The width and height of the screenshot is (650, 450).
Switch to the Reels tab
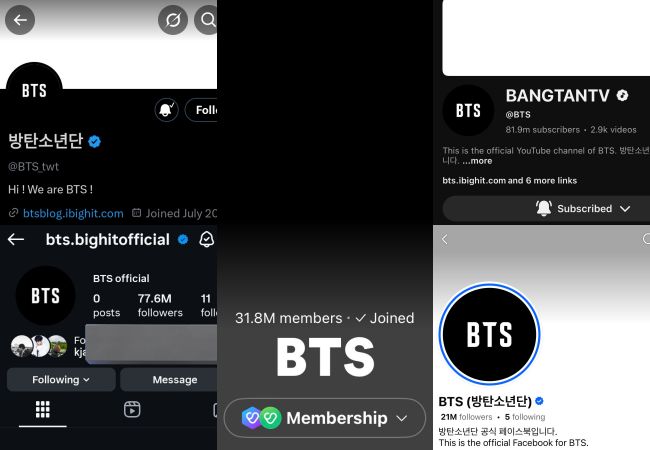[132, 409]
